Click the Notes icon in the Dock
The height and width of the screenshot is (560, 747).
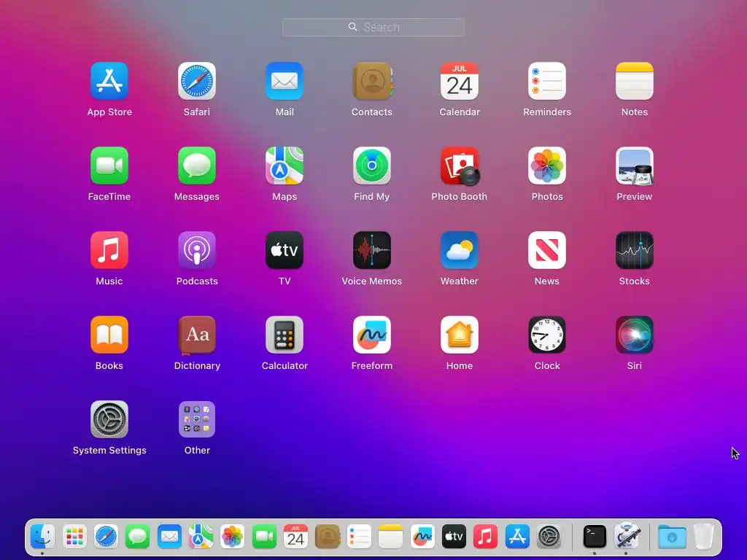point(391,537)
